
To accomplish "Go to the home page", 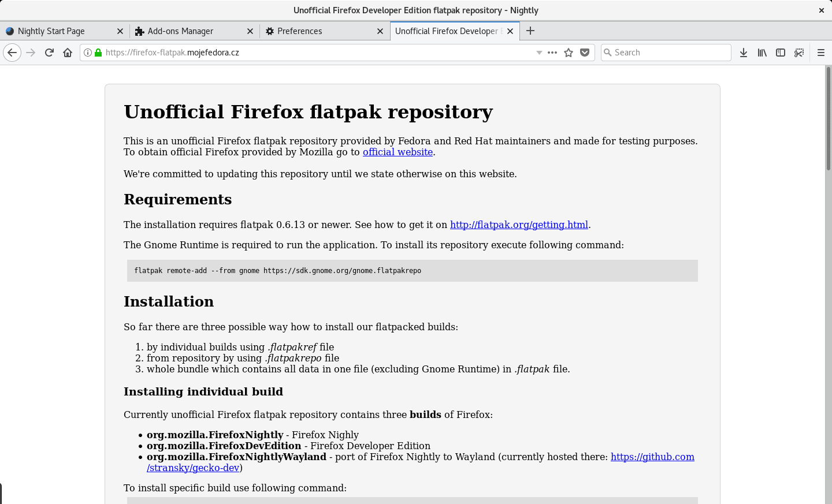I will (x=68, y=53).
